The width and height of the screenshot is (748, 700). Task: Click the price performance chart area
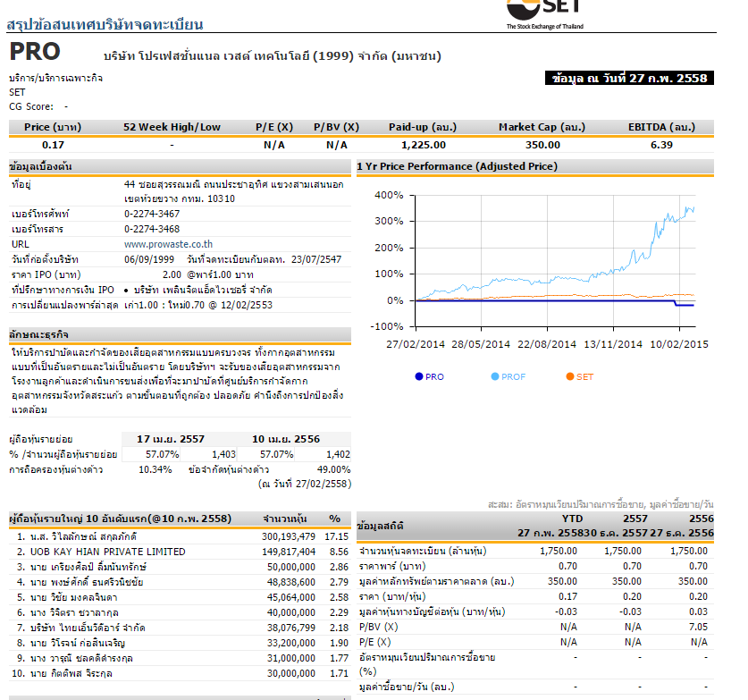pyautogui.click(x=555, y=260)
